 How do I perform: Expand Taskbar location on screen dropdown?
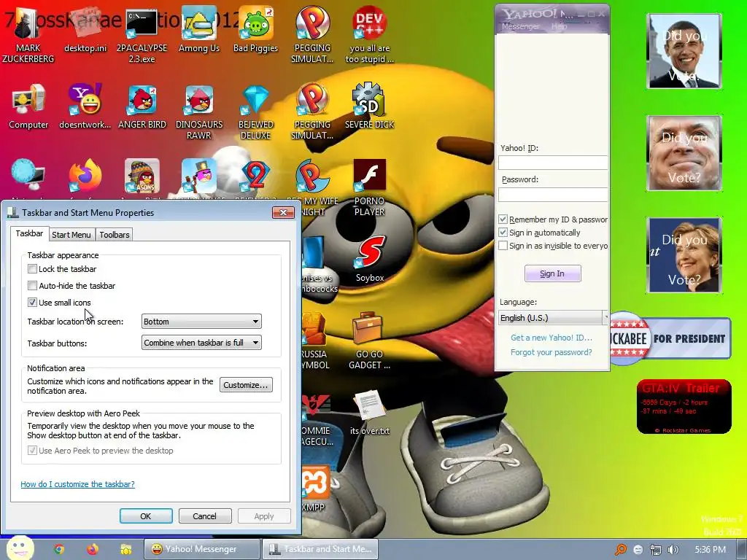[x=201, y=322]
